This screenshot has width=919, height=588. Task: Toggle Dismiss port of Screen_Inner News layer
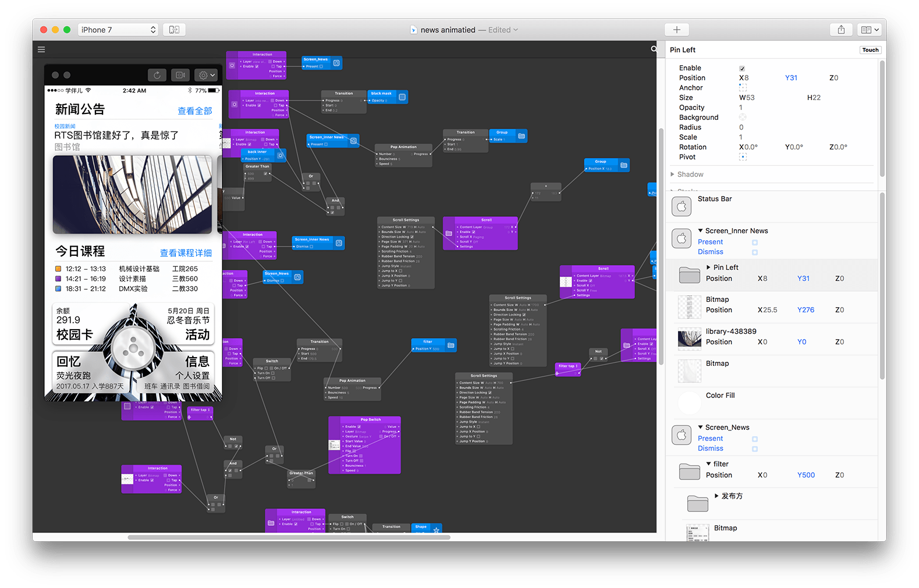pos(755,252)
